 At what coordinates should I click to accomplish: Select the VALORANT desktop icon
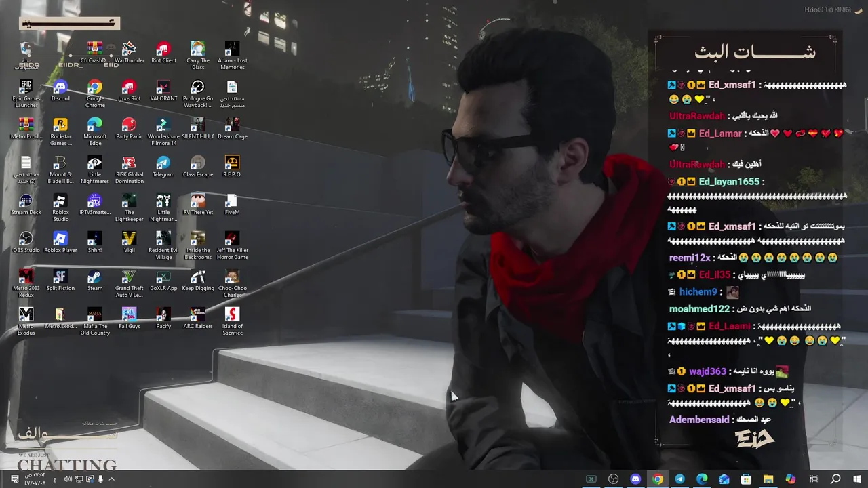[163, 91]
